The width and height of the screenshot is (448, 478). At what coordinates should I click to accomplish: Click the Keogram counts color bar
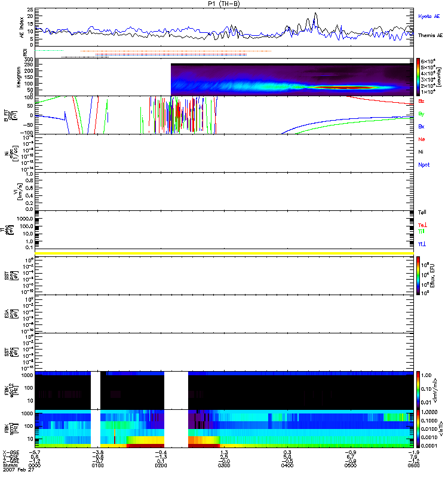pos(418,77)
